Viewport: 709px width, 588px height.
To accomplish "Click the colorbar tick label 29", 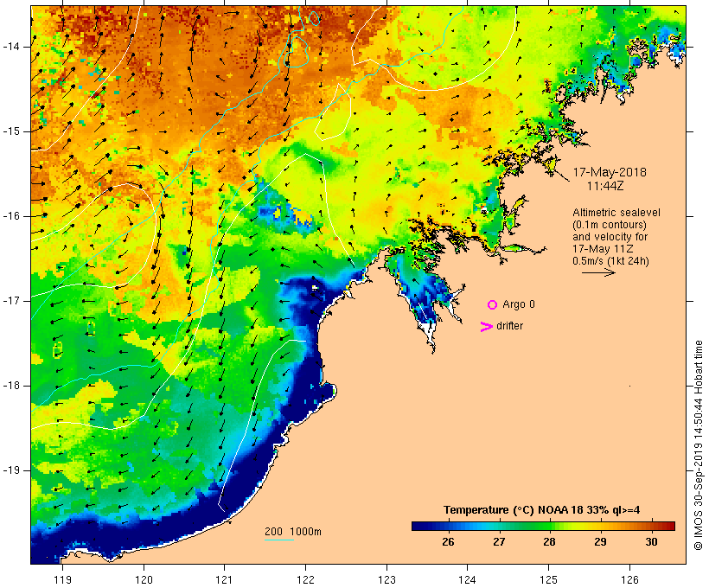I will [x=600, y=542].
